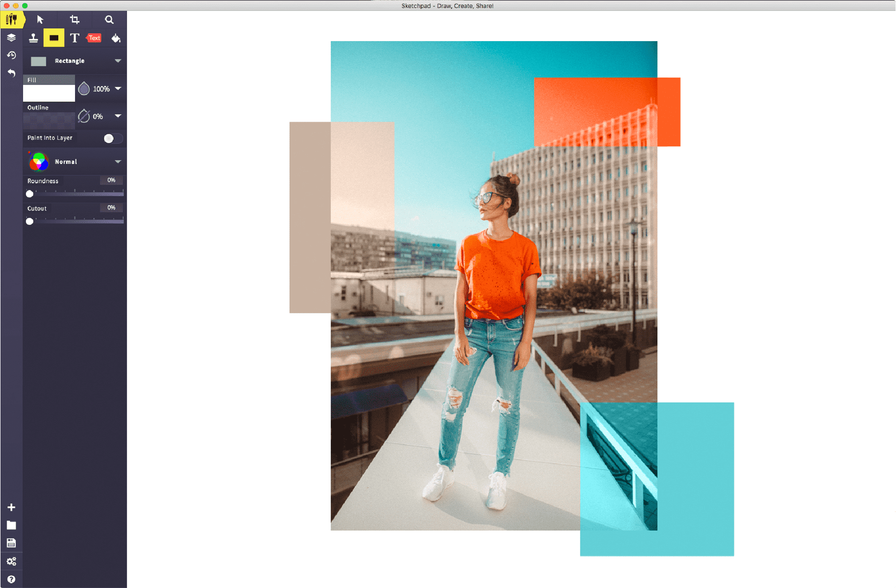
Task: Open the Normal blend mode dropdown
Action: (118, 161)
